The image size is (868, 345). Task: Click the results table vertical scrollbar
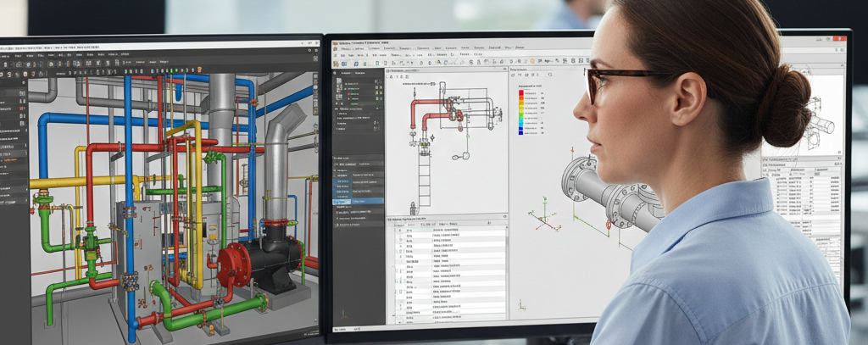[x=507, y=271]
